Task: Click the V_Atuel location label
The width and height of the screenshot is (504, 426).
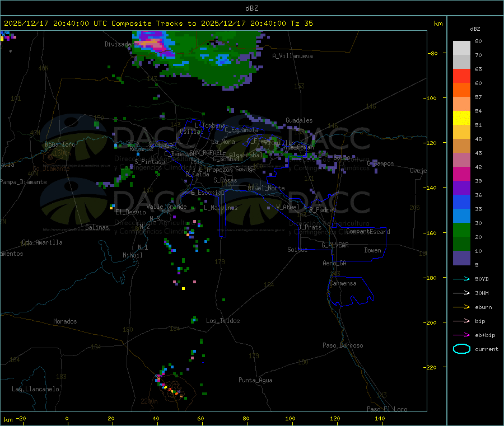Action: pos(288,207)
